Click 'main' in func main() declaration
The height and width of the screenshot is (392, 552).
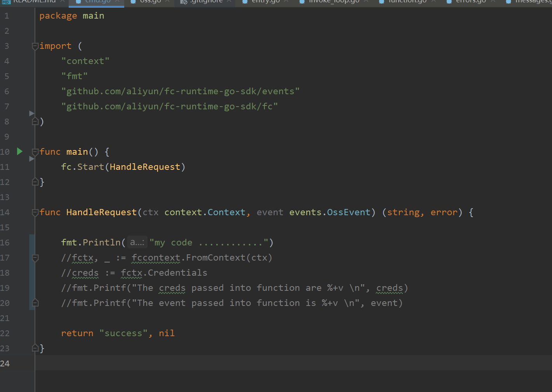77,152
